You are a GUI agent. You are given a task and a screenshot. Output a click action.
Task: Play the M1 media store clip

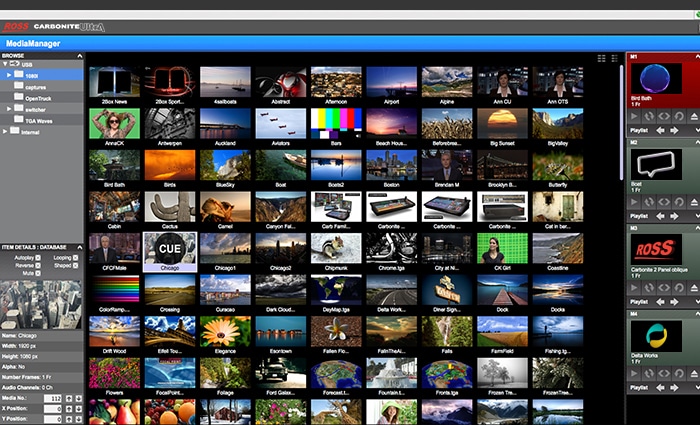tap(634, 117)
